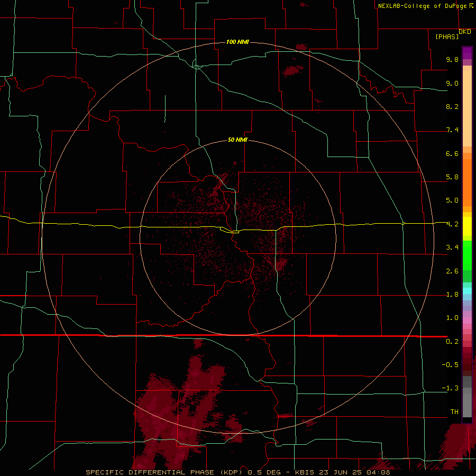Click the KBIS radar site identifier
This screenshot has height=476, width=476.
[305, 472]
